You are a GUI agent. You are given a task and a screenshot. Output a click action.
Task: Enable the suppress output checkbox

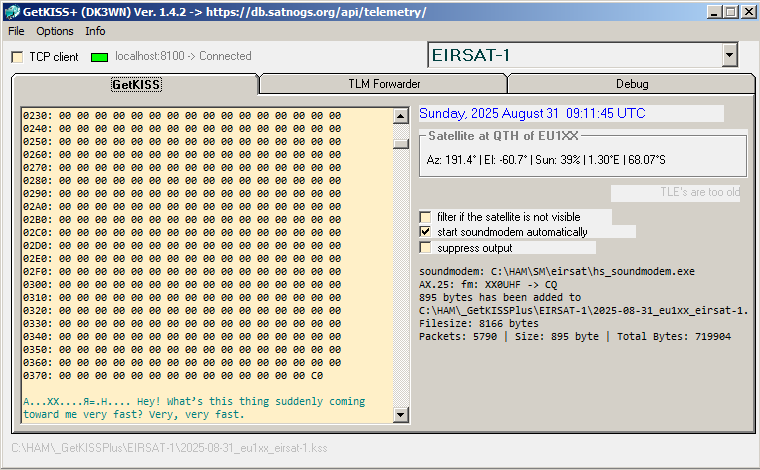tap(427, 248)
